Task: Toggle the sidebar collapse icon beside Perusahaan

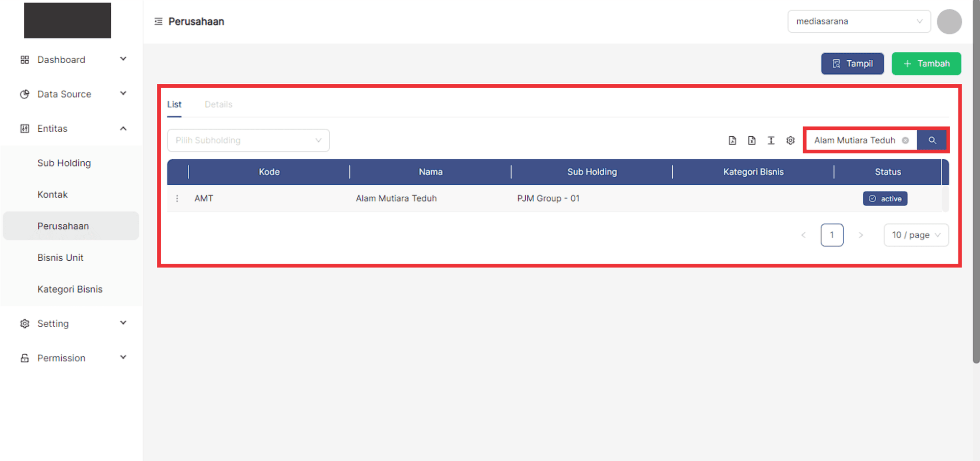Action: point(158,22)
